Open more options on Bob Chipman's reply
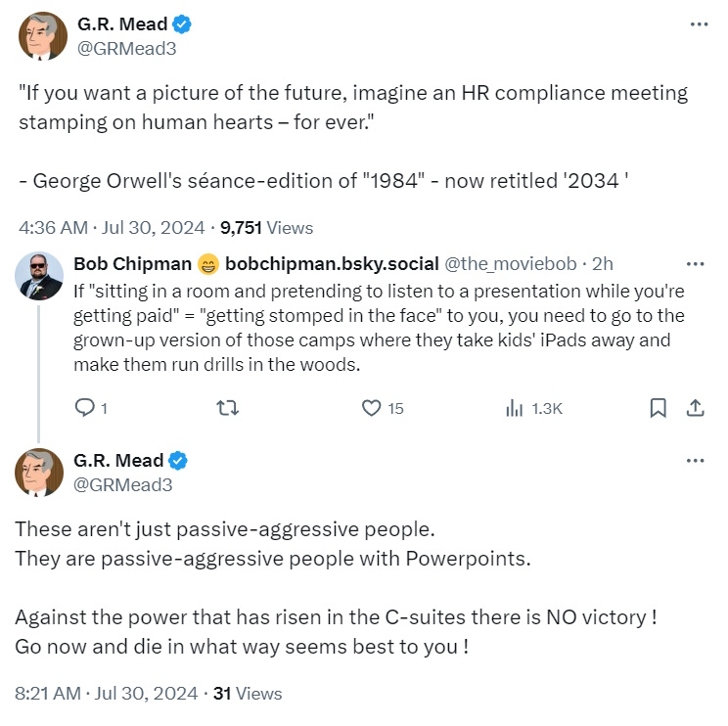 click(x=695, y=264)
